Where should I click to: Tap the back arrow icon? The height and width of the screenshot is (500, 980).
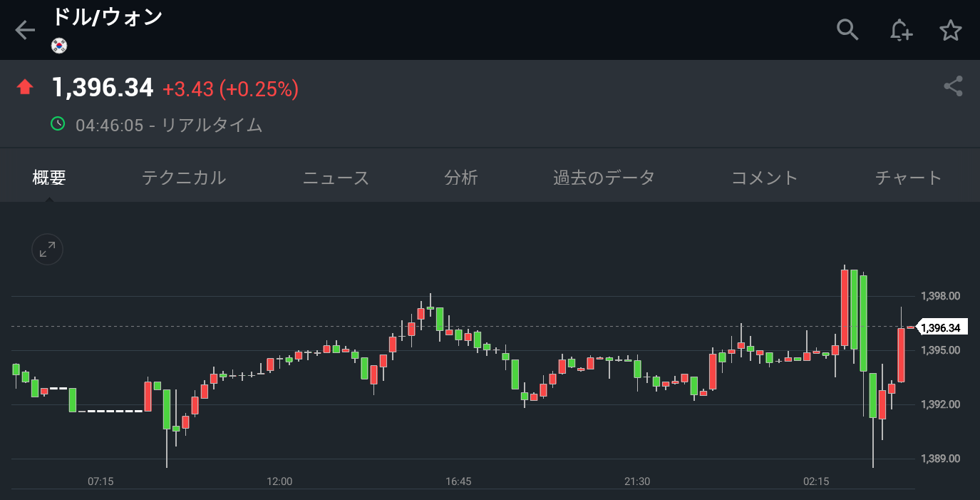point(25,30)
